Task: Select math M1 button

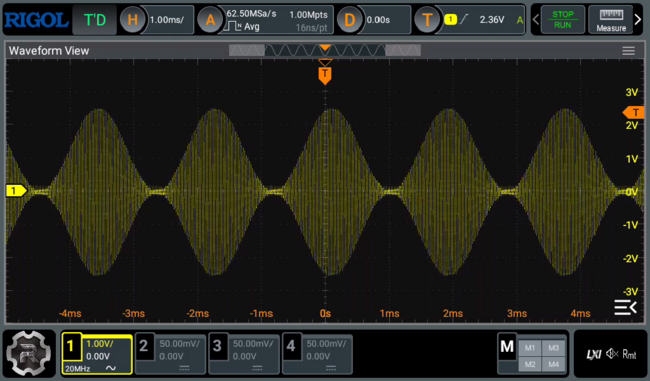Action: 530,348
